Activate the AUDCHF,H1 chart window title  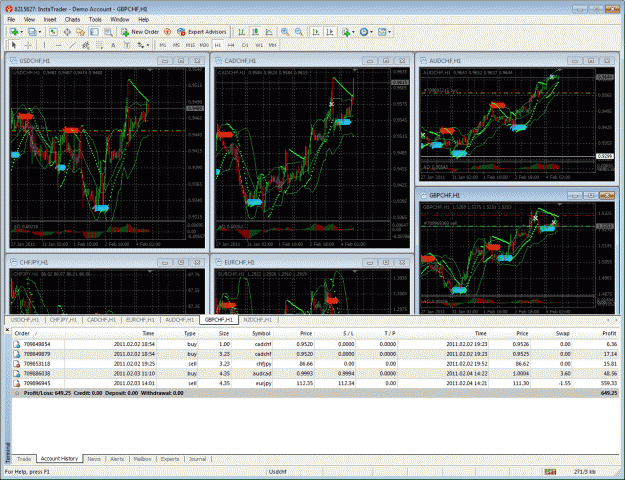445,61
